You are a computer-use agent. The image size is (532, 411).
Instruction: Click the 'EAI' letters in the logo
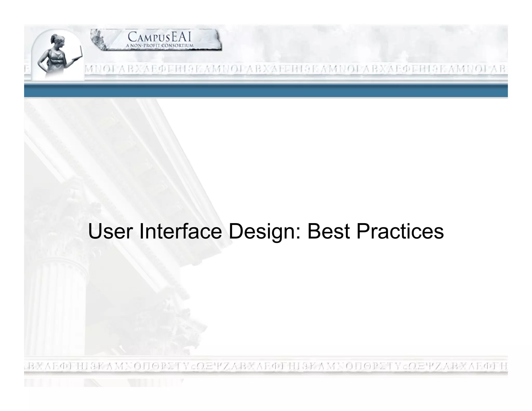click(x=182, y=37)
